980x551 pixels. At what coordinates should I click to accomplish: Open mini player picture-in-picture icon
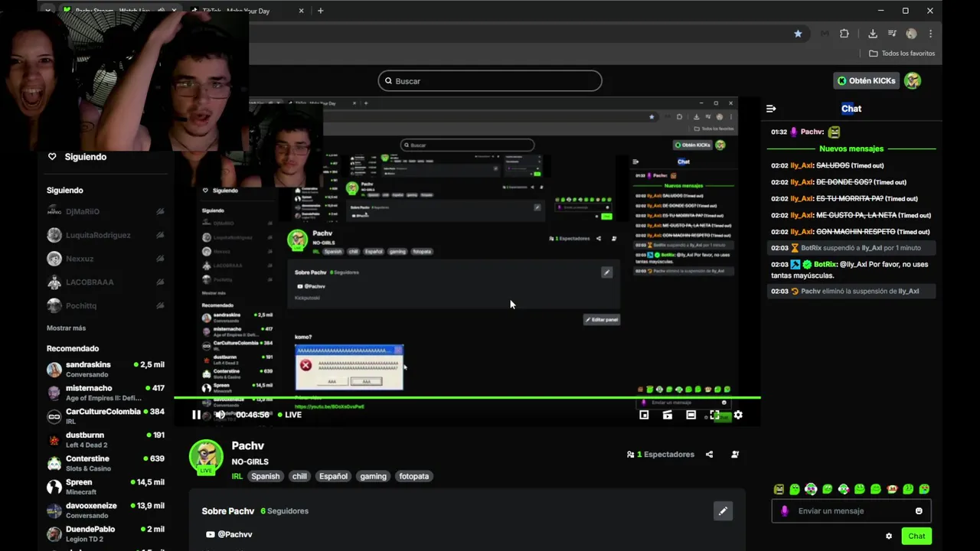click(644, 415)
